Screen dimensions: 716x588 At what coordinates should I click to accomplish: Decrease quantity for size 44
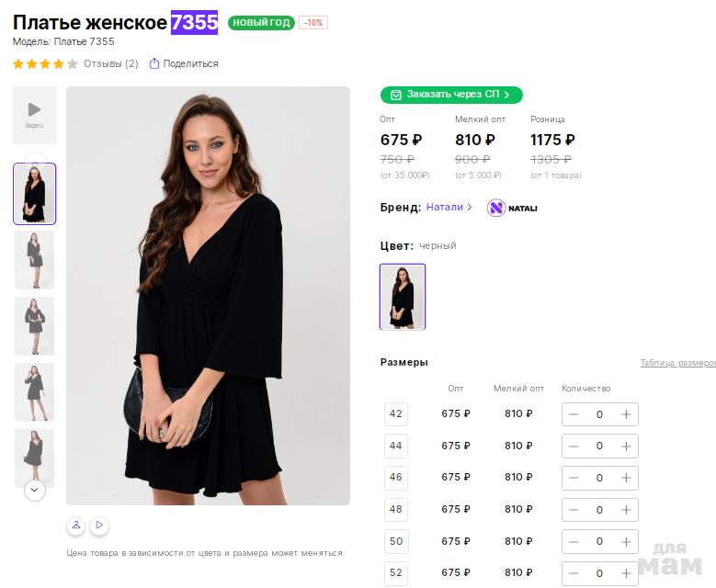574,447
